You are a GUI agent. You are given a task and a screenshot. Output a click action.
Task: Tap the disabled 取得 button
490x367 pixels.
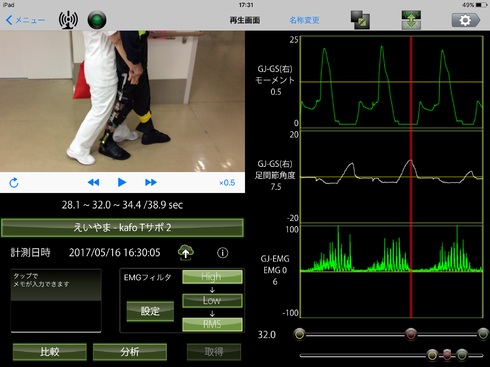click(x=214, y=352)
